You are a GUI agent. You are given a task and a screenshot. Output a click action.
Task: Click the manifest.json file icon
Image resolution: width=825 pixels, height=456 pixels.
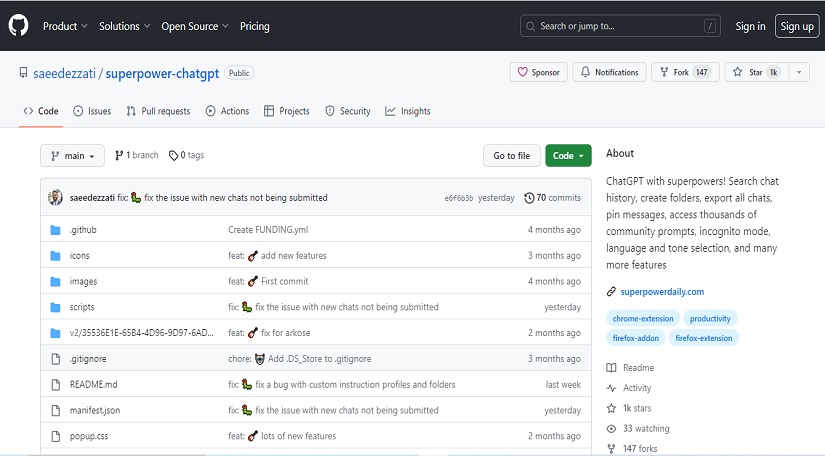56,410
